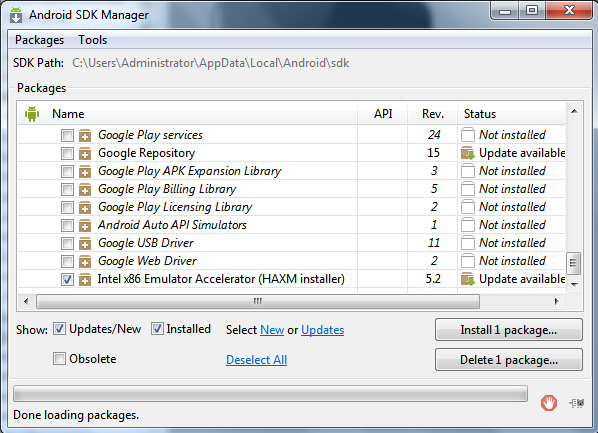
Task: Select the Google Repository row name
Action: pos(146,153)
